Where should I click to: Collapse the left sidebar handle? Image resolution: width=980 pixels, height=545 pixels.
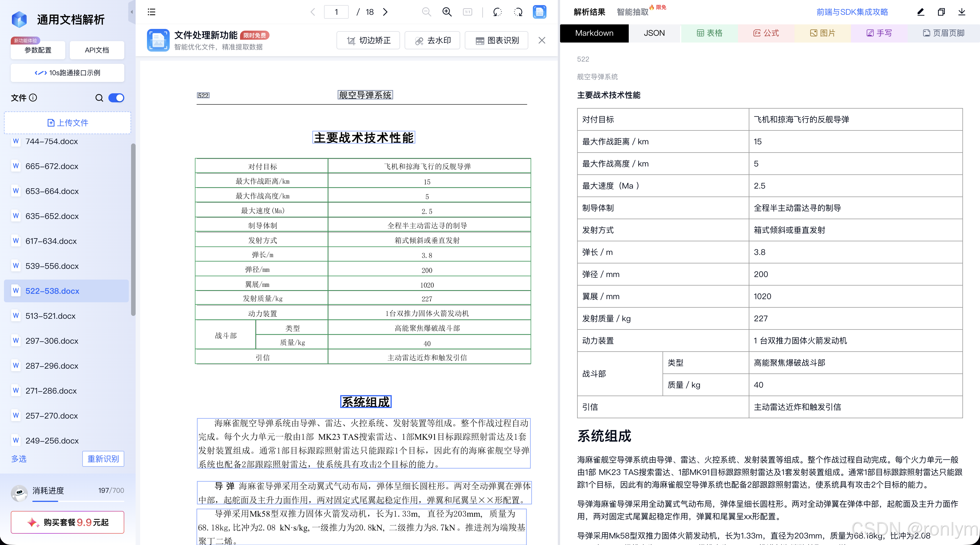click(x=132, y=12)
